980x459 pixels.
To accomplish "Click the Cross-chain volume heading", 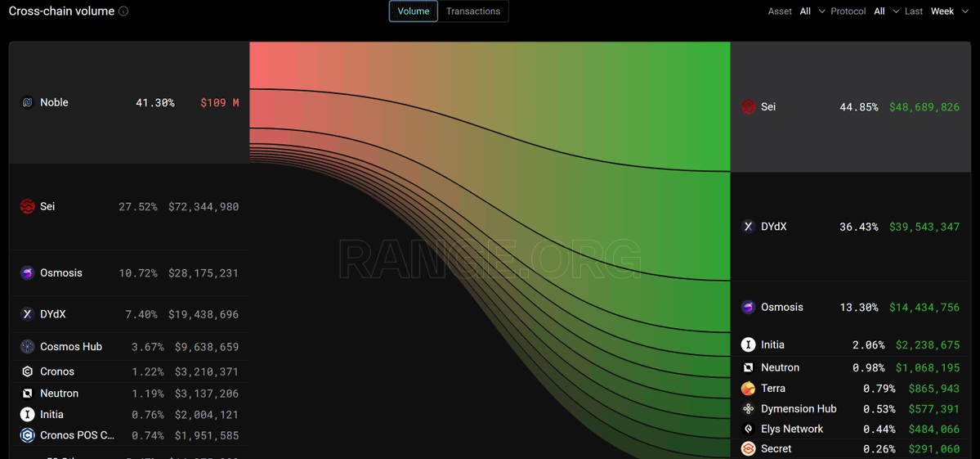I will (x=61, y=11).
